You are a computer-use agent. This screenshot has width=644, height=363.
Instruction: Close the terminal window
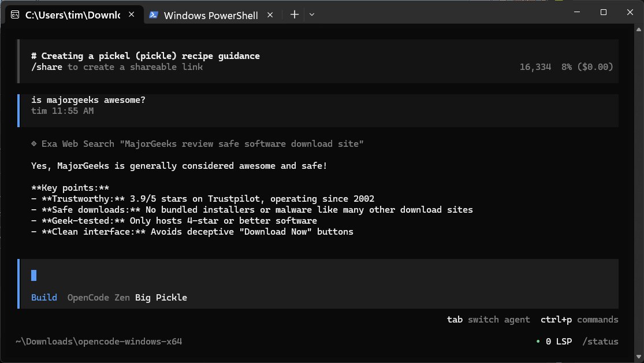[630, 12]
